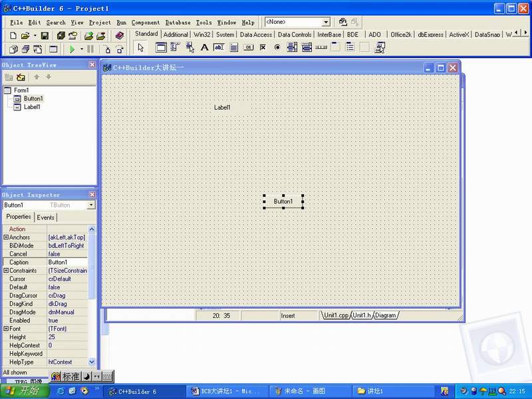532x399 pixels.
Task: Click the Save All toolbar icon
Action: point(61,36)
